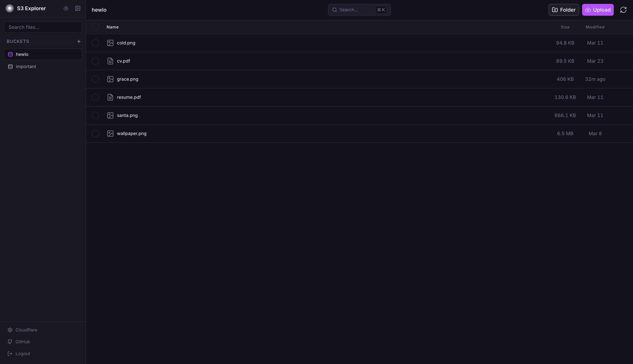Toggle light mode with the sun icon
This screenshot has height=364, width=633.
pos(66,8)
